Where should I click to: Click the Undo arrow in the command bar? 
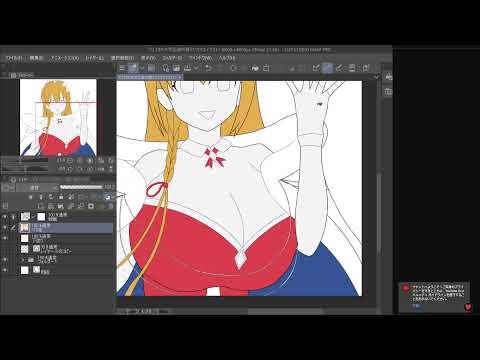(x=209, y=68)
